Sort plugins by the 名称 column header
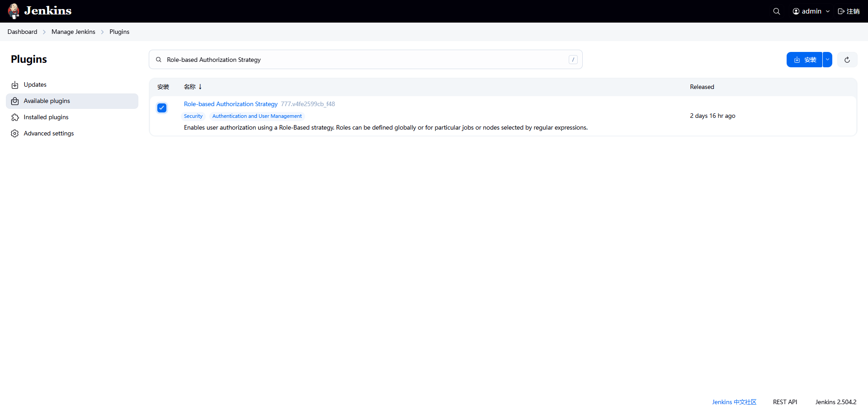This screenshot has width=868, height=415. coord(190,87)
